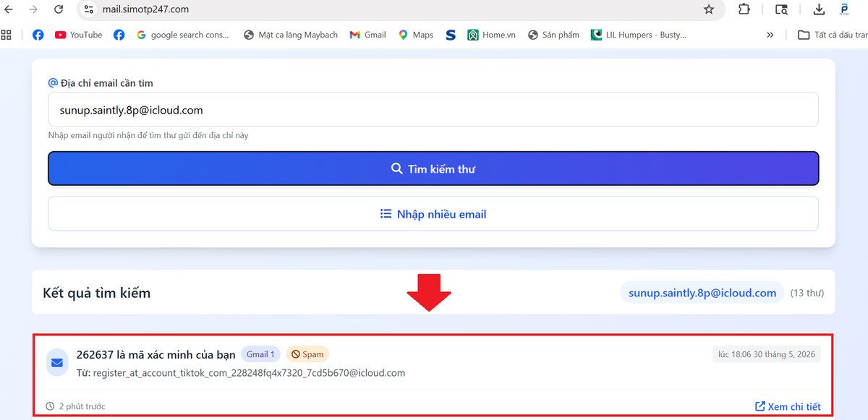The image size is (868, 420).
Task: Click the 2 phút trước time label
Action: [x=75, y=406]
